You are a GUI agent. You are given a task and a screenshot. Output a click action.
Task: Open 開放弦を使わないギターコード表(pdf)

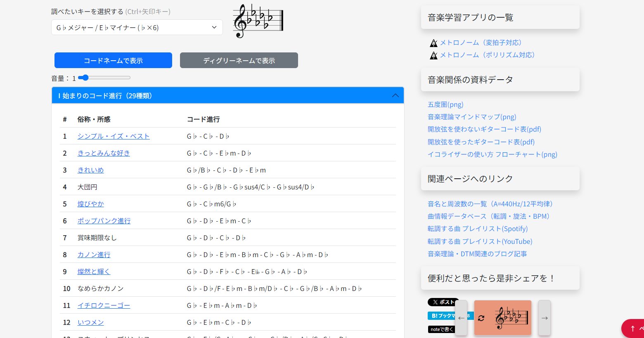pyautogui.click(x=484, y=129)
